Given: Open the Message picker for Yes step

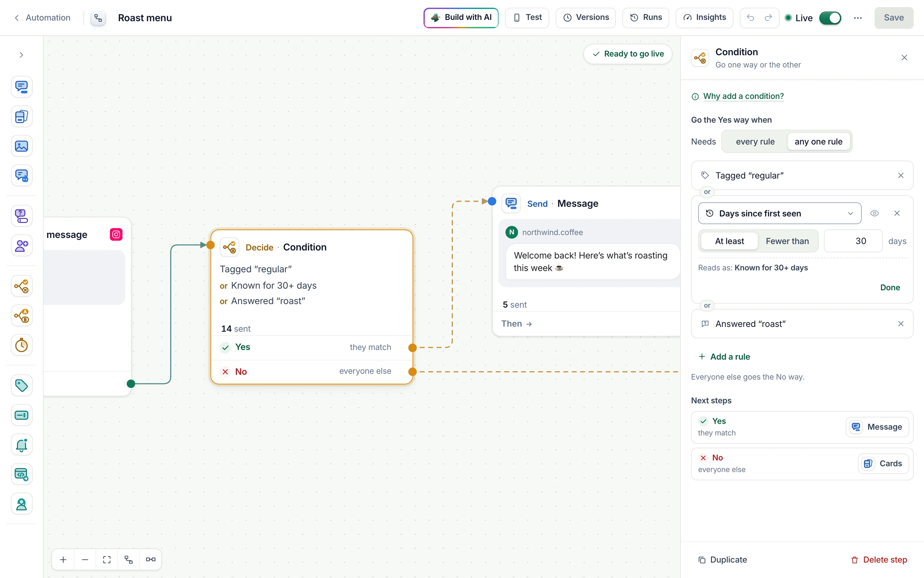Looking at the screenshot, I should click(x=877, y=427).
